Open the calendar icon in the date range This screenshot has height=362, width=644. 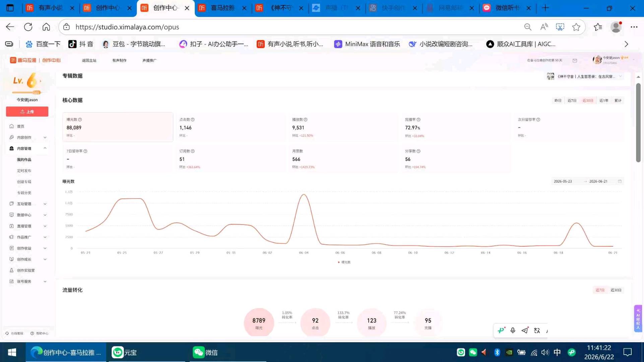[x=620, y=181]
